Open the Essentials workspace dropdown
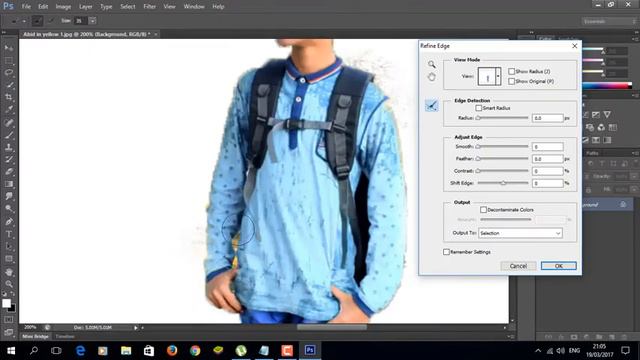 click(x=609, y=21)
